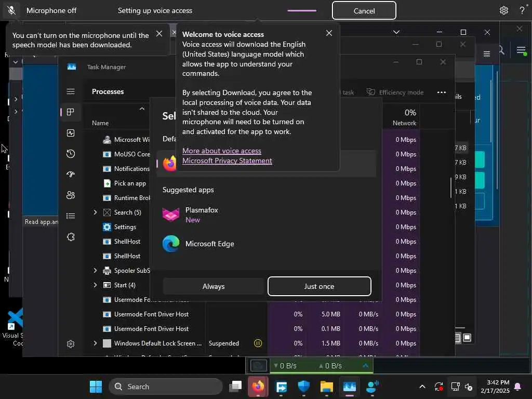Close the Welcome to voice access popup

click(329, 33)
